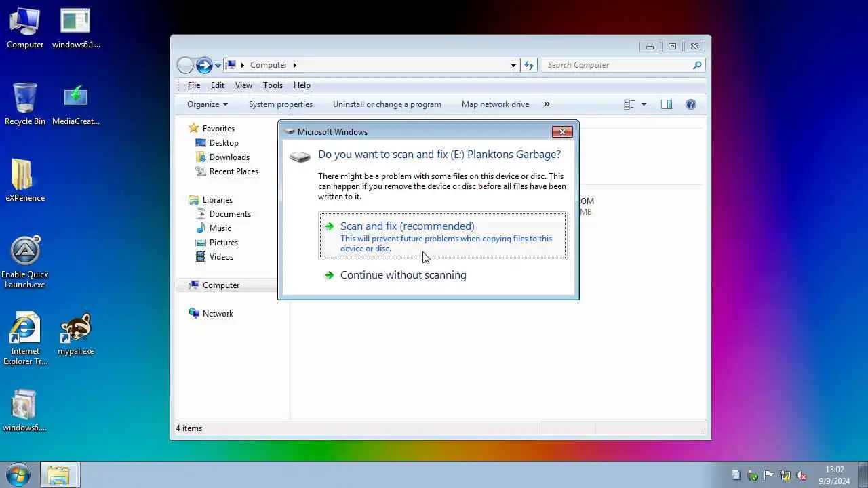Click the Forward navigation arrow in Explorer
The image size is (868, 488).
204,65
